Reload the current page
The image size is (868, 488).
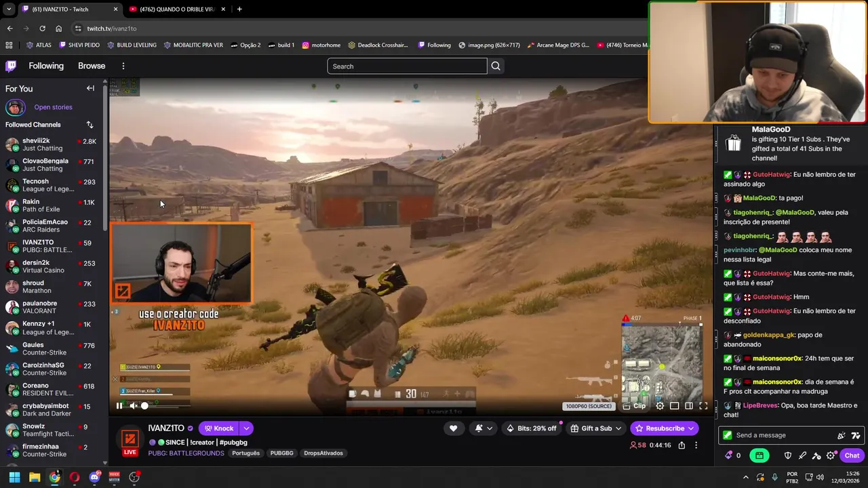(x=42, y=28)
